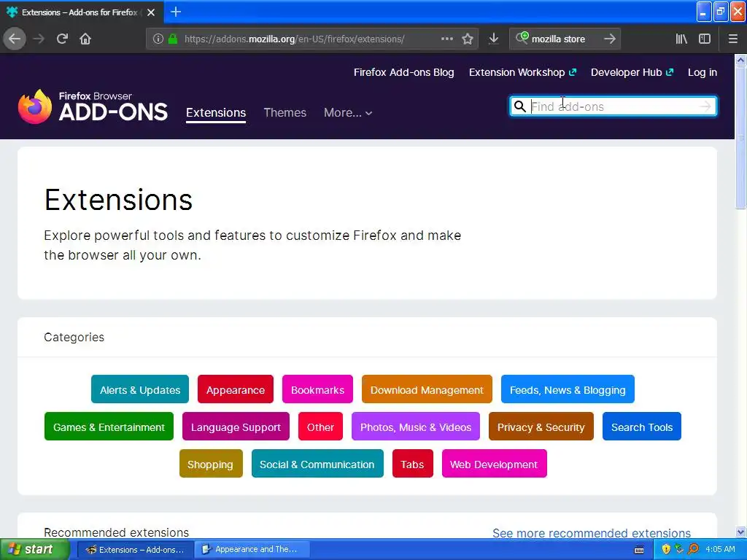The height and width of the screenshot is (560, 747).
Task: Open Photos, Music & Videos category
Action: click(415, 427)
